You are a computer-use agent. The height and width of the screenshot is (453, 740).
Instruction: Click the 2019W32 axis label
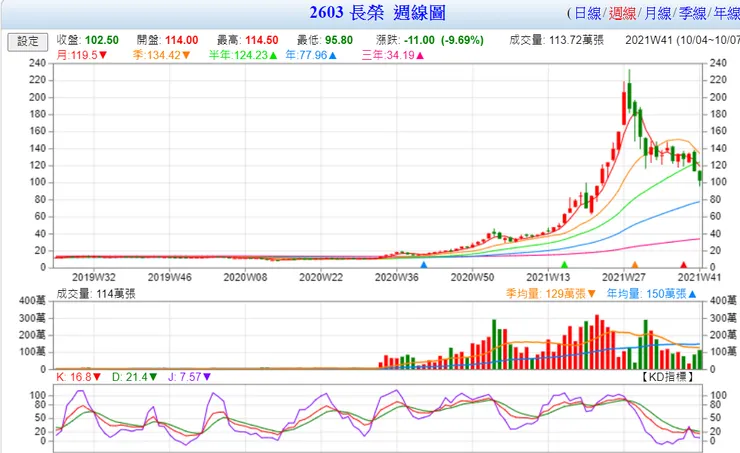click(x=93, y=277)
